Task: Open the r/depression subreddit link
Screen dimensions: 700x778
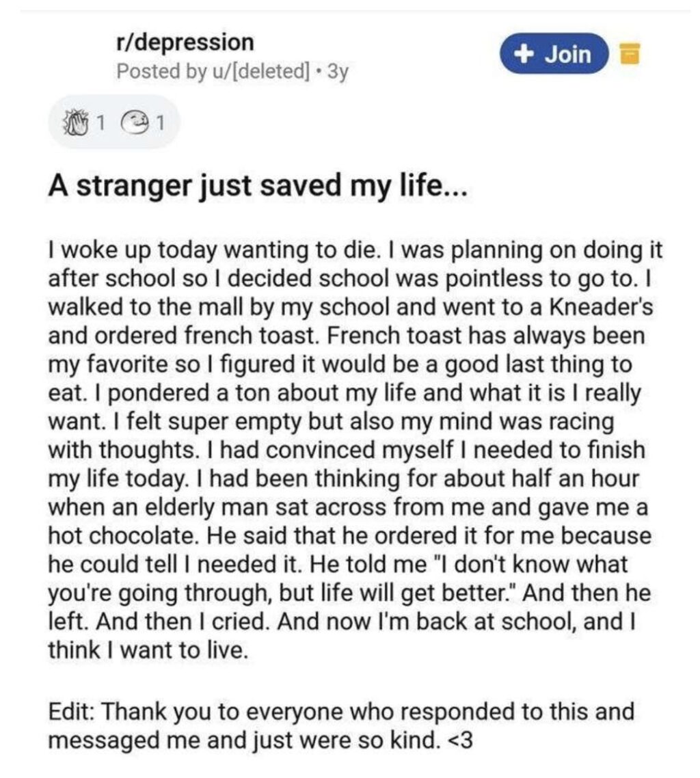Action: coord(185,42)
